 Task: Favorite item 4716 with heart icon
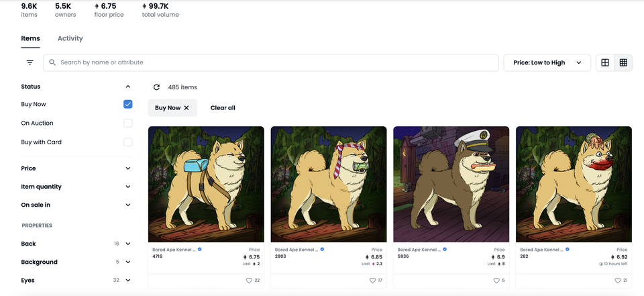[x=249, y=281]
